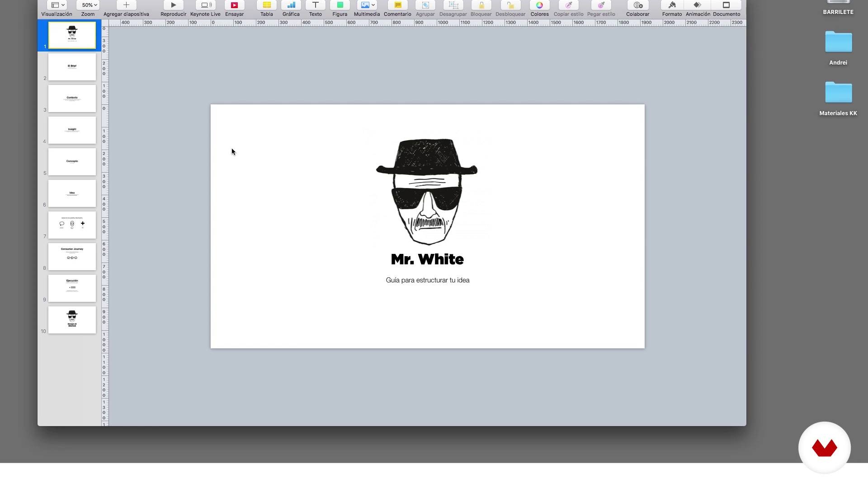Open the Multimedia dropdown
Screen dimensions: 868x488
(x=367, y=5)
